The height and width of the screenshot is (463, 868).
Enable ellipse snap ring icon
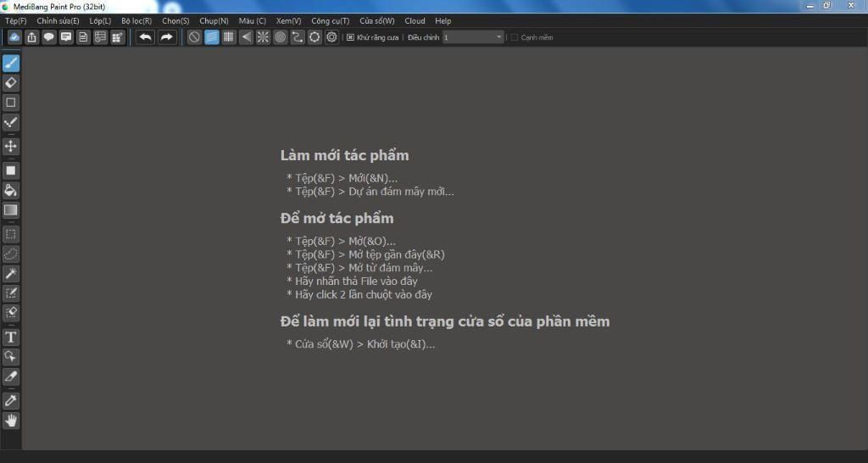(x=314, y=37)
